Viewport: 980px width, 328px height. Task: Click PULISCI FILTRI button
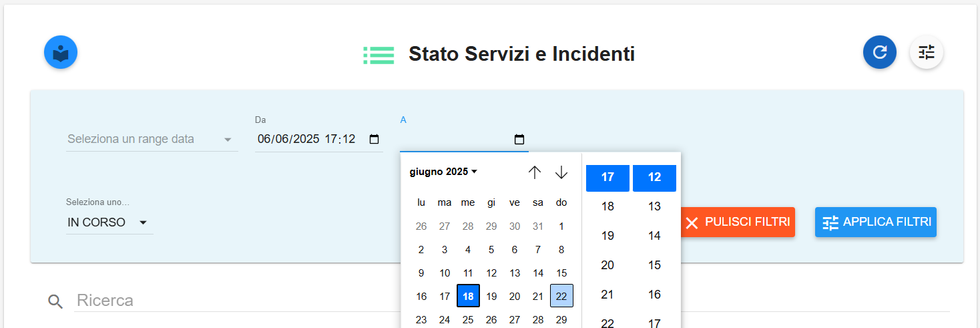738,222
